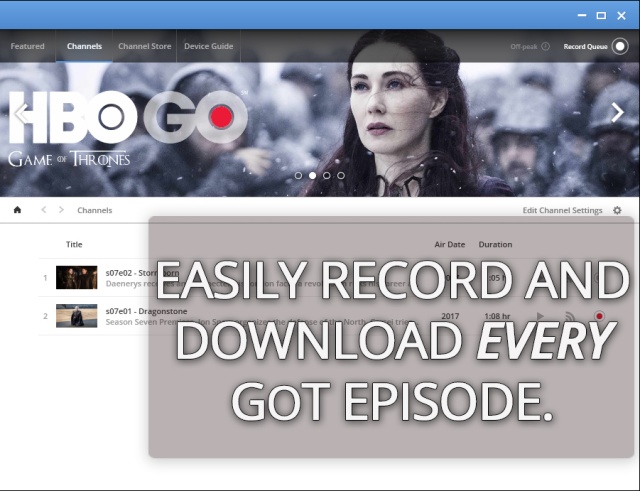Select the third banner slide dot

(x=327, y=176)
